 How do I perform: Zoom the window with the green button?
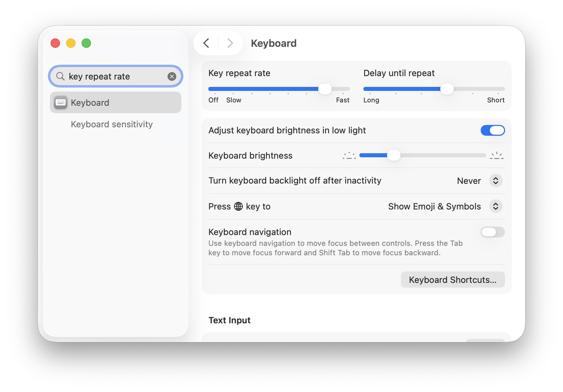click(x=86, y=43)
